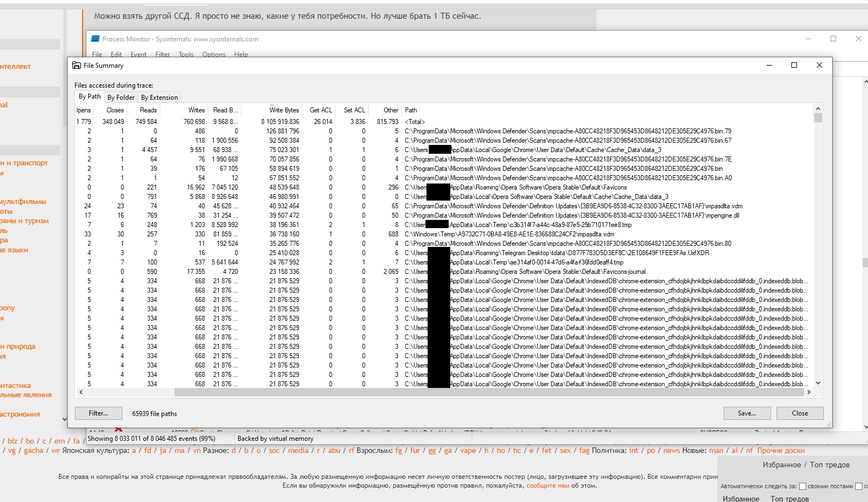The image size is (868, 502).
Task: Open the 'vape' board link
Action: pos(468,450)
